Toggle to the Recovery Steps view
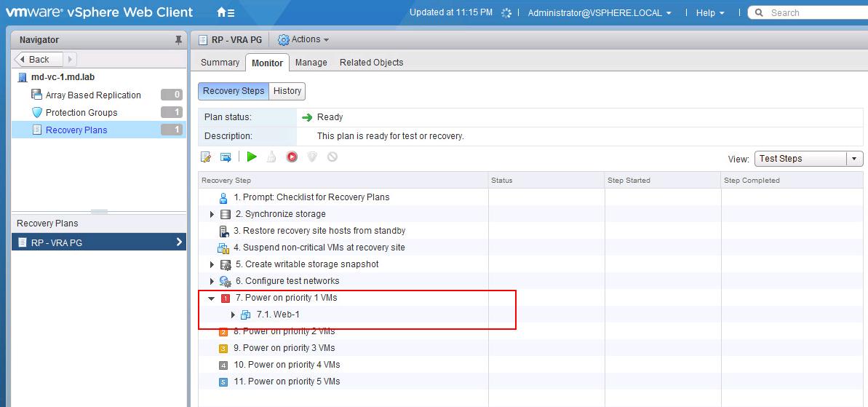 tap(234, 91)
